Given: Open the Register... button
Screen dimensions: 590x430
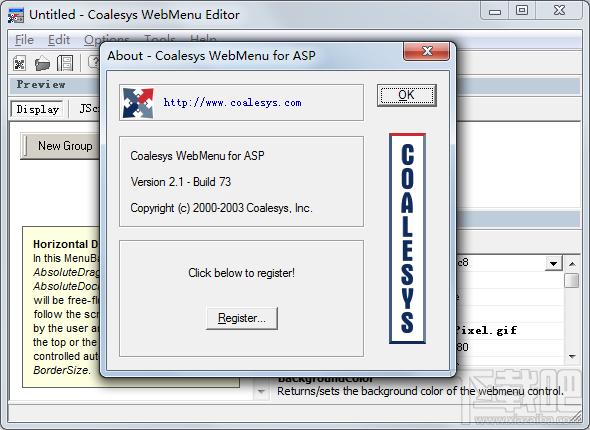Looking at the screenshot, I should click(x=242, y=318).
